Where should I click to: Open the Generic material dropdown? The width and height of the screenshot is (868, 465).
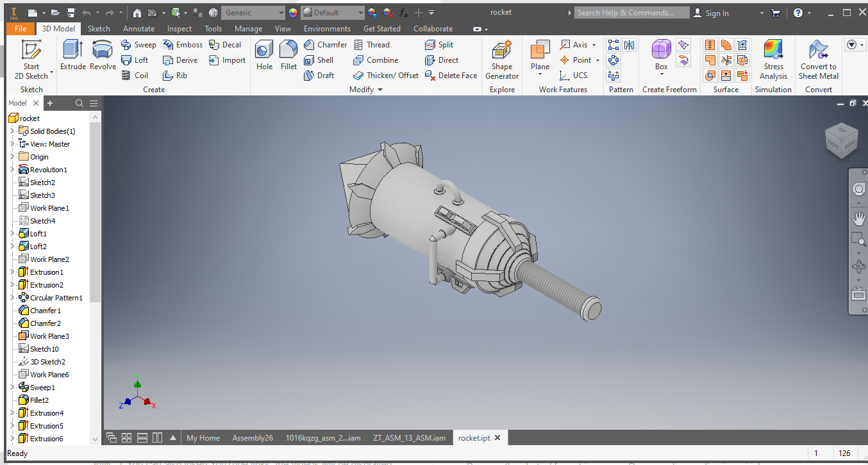pos(282,12)
